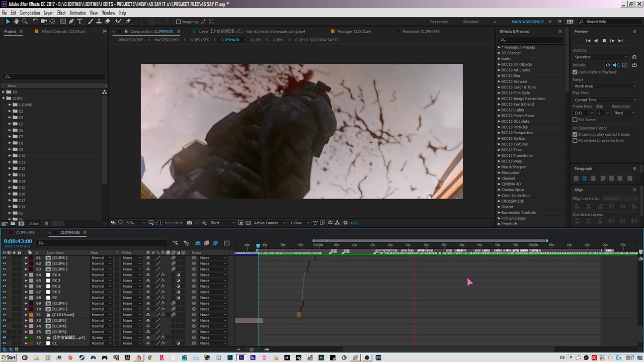The image size is (644, 362).
Task: Stop playback in the Preview panel
Action: (604, 41)
